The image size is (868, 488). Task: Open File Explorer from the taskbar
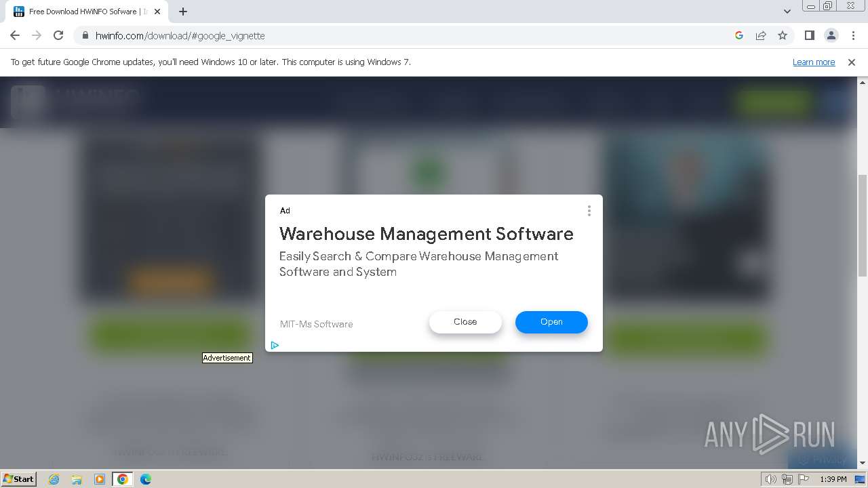[77, 479]
